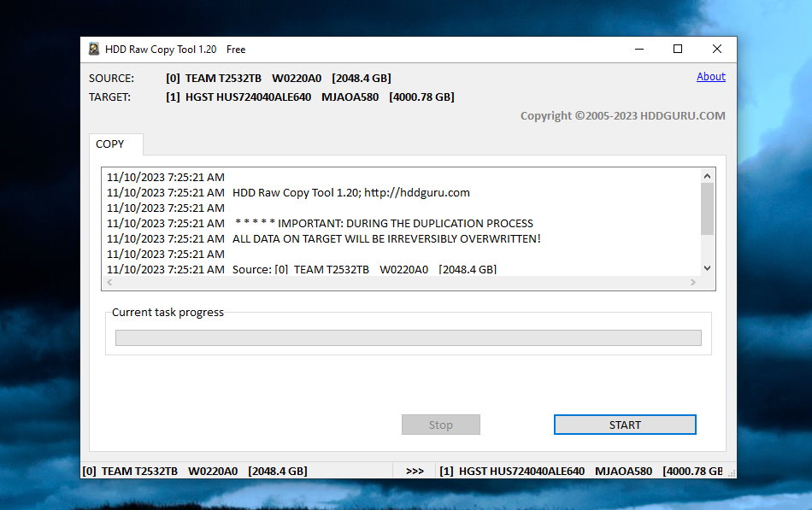812x510 pixels.
Task: Select the COPY tab
Action: click(x=116, y=144)
